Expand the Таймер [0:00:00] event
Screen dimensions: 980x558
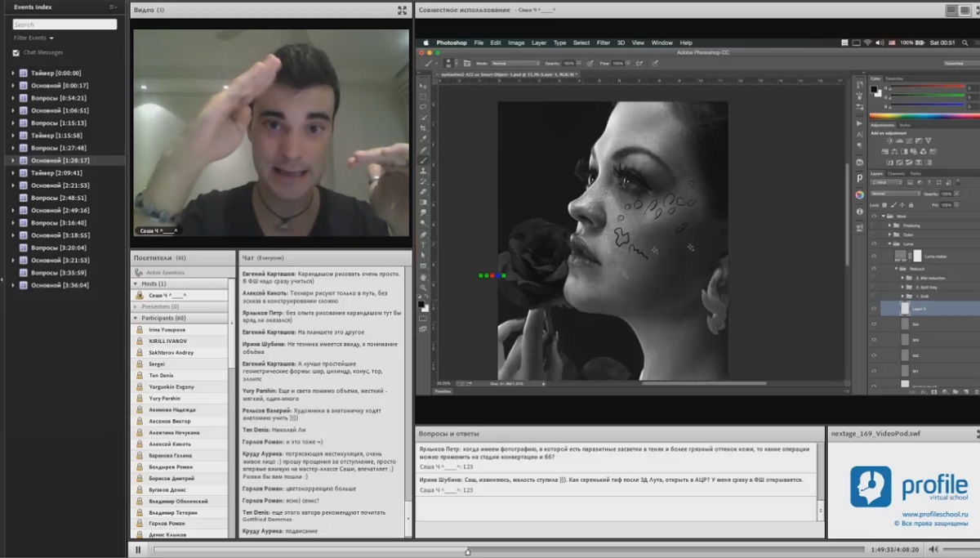pos(13,73)
